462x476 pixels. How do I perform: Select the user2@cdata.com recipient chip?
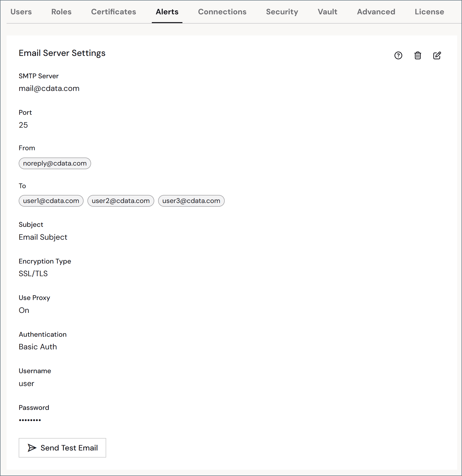tap(121, 201)
